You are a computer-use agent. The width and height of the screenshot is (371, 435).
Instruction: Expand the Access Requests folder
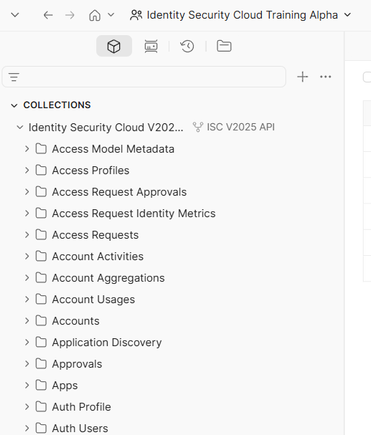coord(27,235)
